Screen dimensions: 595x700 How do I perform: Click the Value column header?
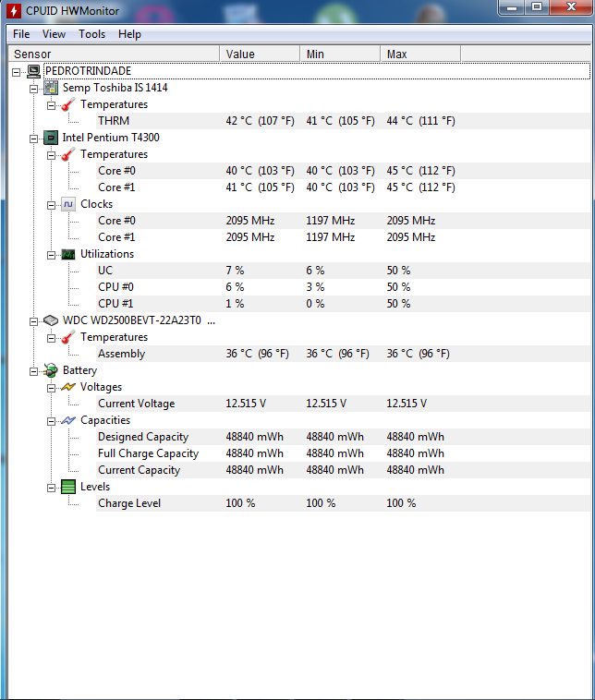point(260,54)
